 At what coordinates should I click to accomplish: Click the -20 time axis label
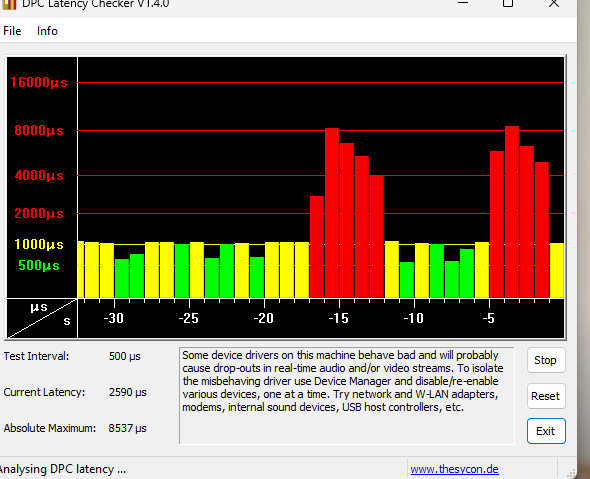[263, 318]
